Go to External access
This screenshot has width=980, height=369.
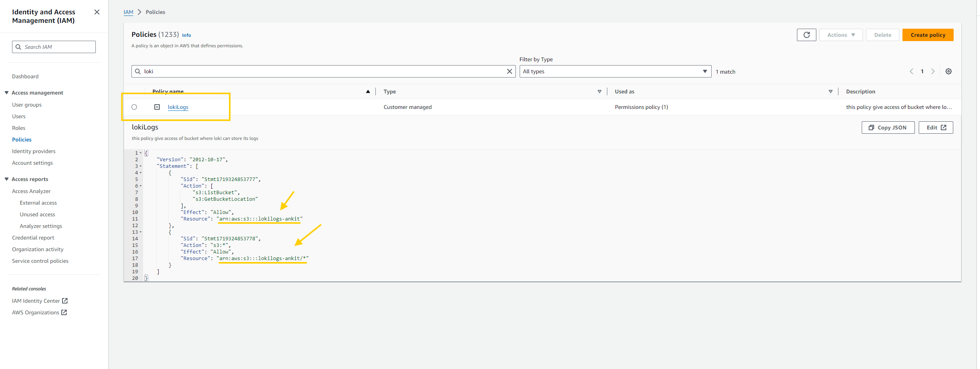[x=38, y=203]
